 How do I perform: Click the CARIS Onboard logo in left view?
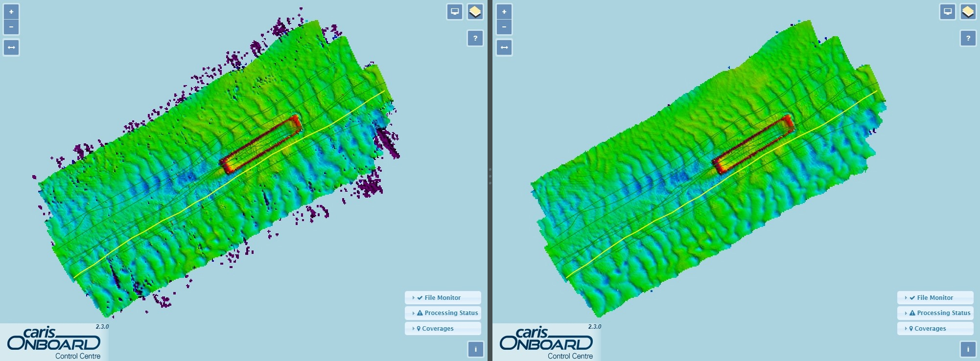(x=54, y=342)
